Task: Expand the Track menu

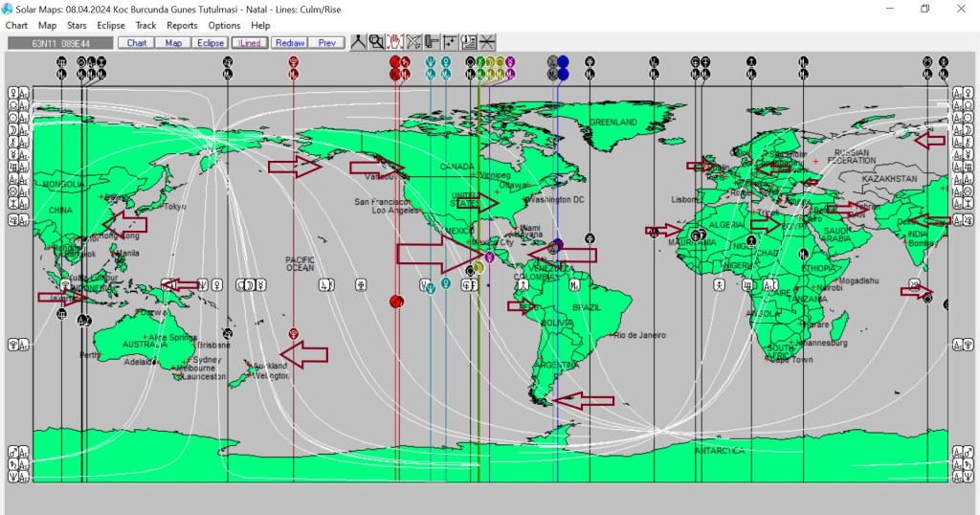Action: point(145,26)
